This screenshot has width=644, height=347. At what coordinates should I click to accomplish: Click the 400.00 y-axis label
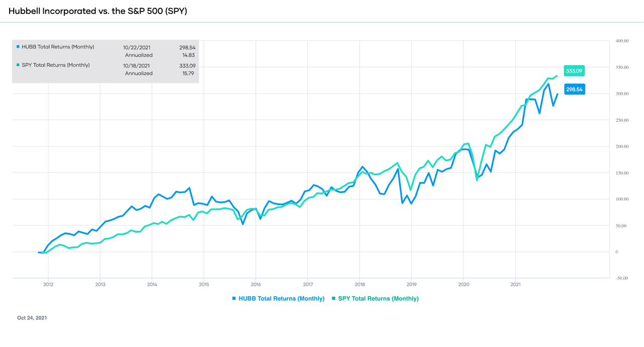622,41
